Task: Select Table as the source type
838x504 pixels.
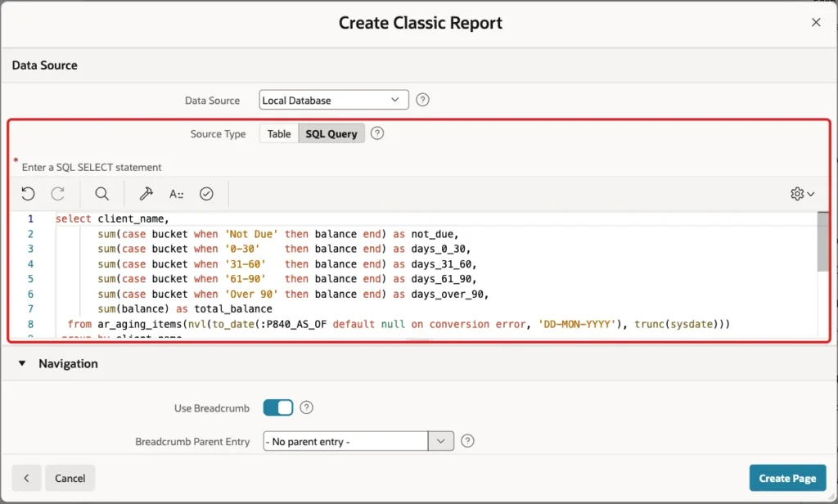Action: point(279,133)
